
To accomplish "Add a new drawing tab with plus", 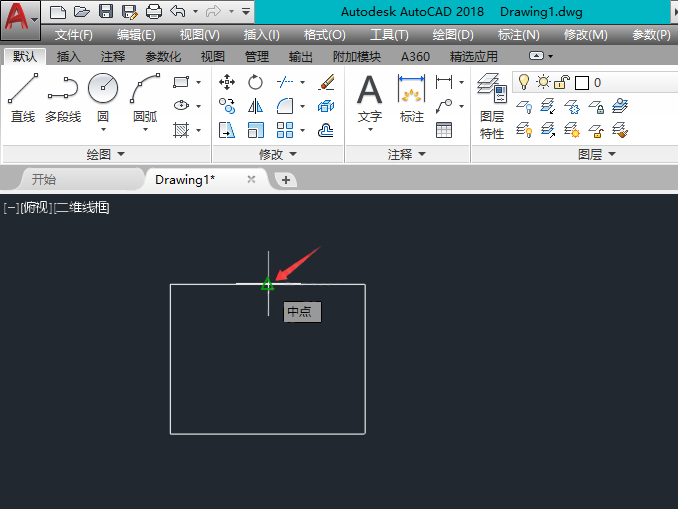I will click(286, 180).
